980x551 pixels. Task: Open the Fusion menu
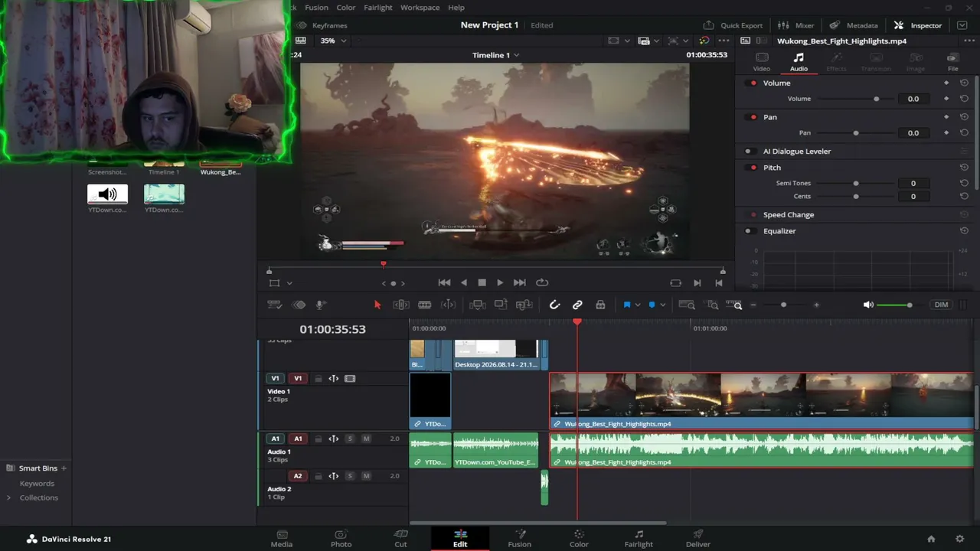(x=316, y=8)
